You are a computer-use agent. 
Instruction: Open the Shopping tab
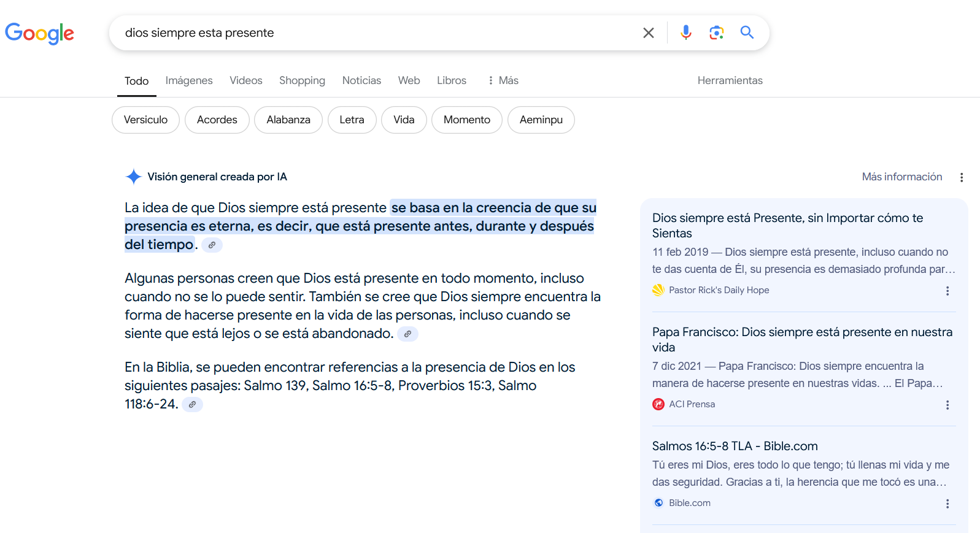302,80
